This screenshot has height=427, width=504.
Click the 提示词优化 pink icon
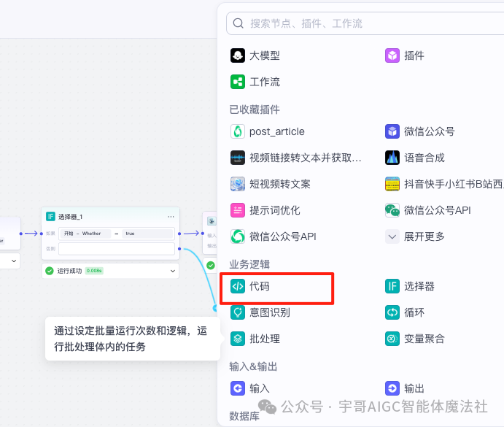238,210
